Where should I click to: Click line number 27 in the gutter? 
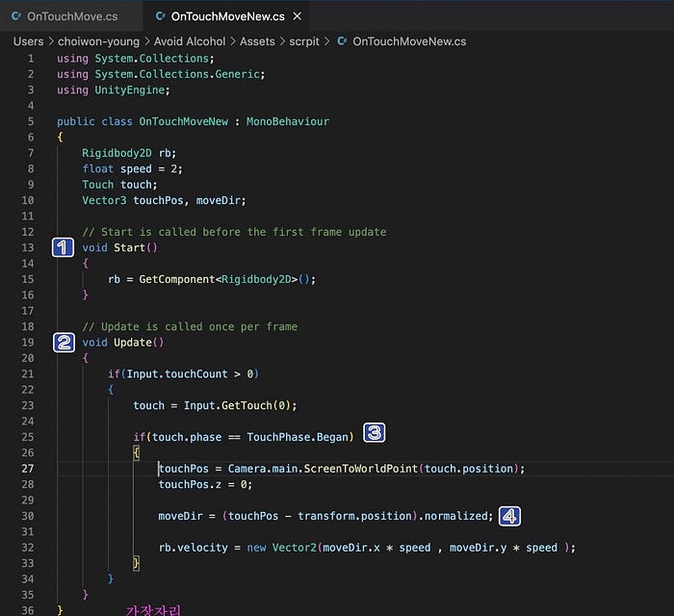coord(28,468)
